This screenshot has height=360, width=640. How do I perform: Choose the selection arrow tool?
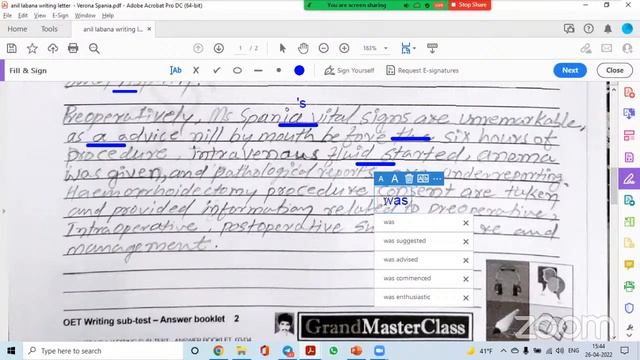(282, 49)
